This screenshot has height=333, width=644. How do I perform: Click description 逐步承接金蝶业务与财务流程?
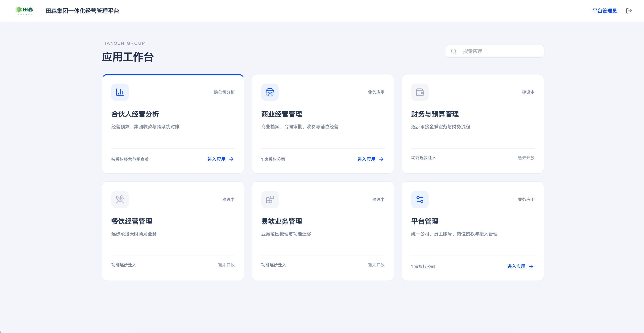point(441,127)
